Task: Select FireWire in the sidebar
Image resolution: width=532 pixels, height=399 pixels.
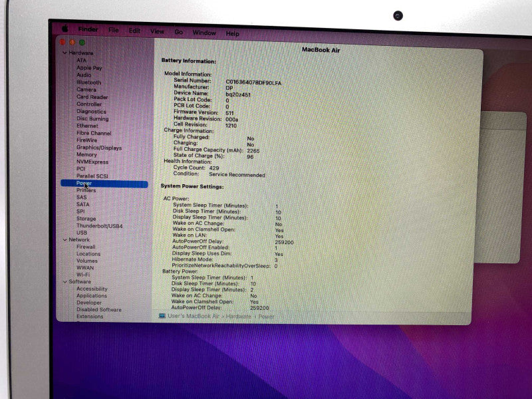Action: (86, 140)
